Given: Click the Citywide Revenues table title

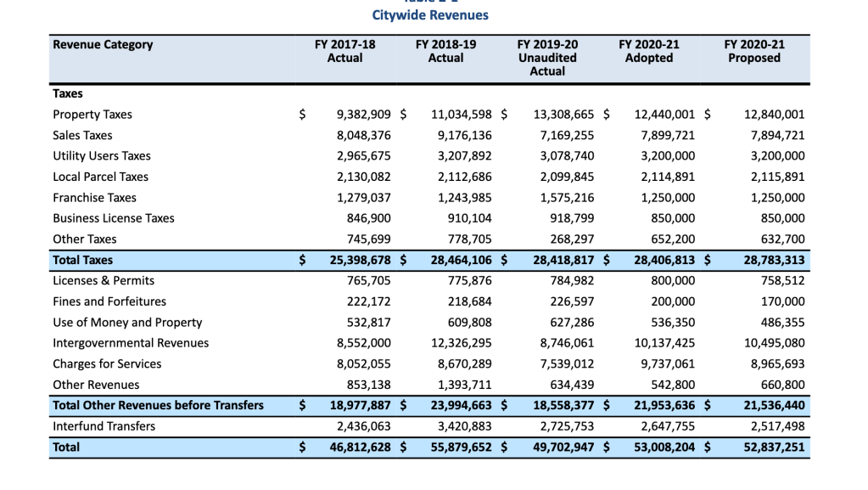Looking at the screenshot, I should click(430, 15).
